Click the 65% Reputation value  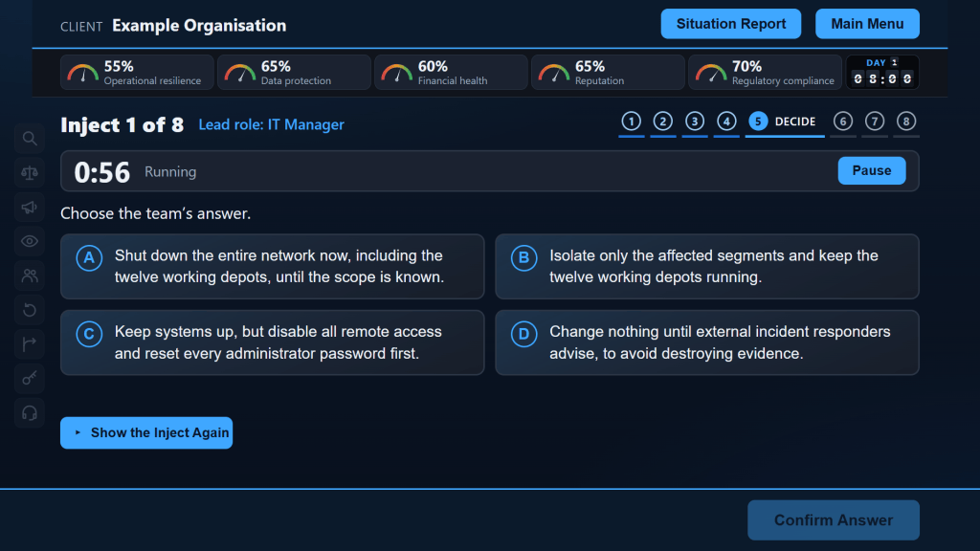590,66
